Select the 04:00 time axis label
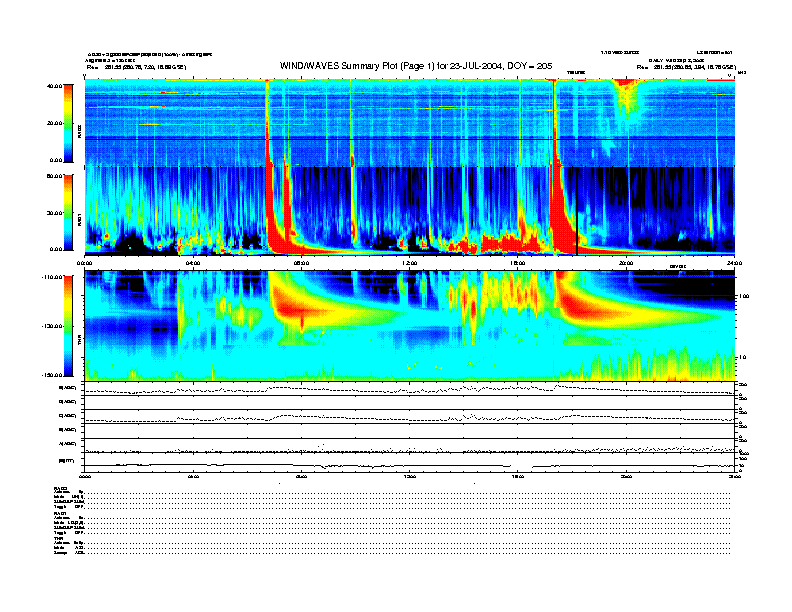 click(193, 263)
